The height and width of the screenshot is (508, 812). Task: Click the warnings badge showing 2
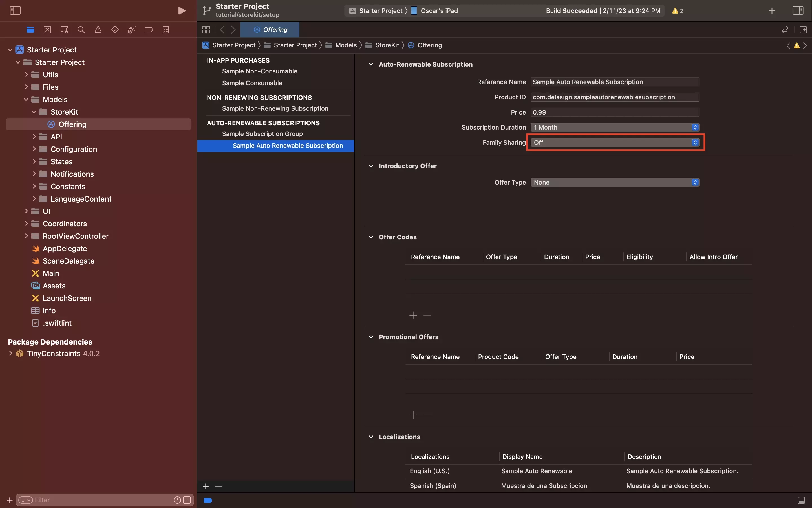coord(678,11)
